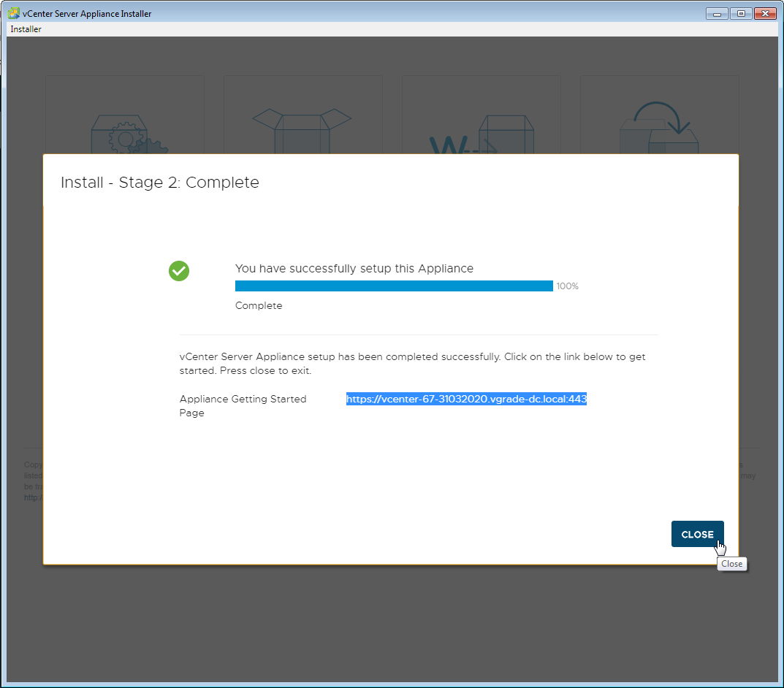784x688 pixels.
Task: Select the dimmed Restore box-with-arrow icon
Action: (x=659, y=128)
